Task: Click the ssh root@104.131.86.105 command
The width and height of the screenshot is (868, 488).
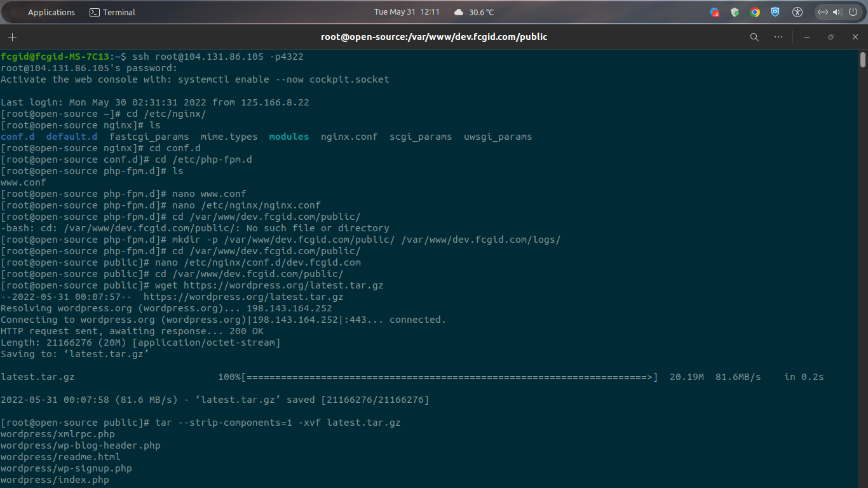Action: click(x=218, y=57)
